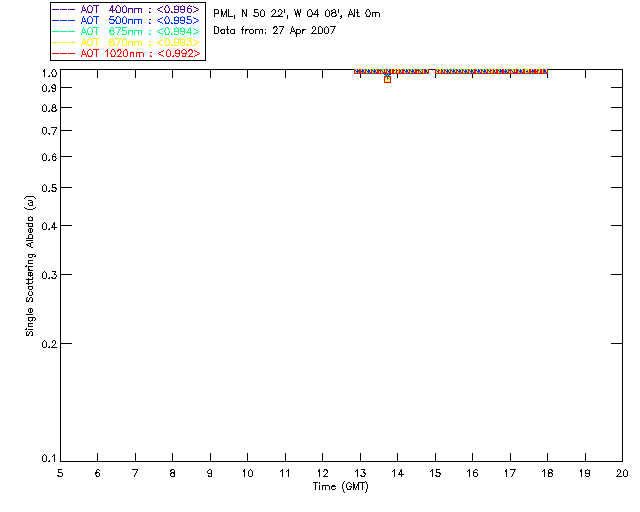Screen dimensions: 640x512
Task: Click the AOT 675nm legend entry
Action: (x=126, y=31)
